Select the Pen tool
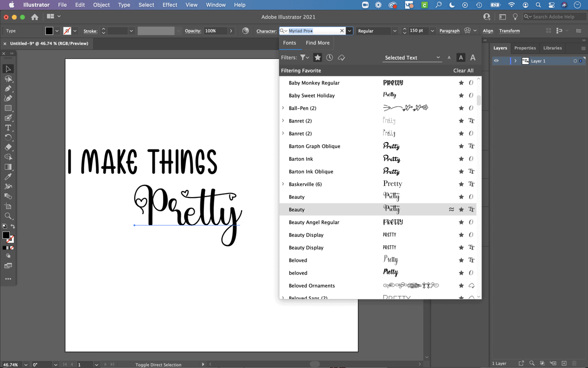 pyautogui.click(x=8, y=89)
